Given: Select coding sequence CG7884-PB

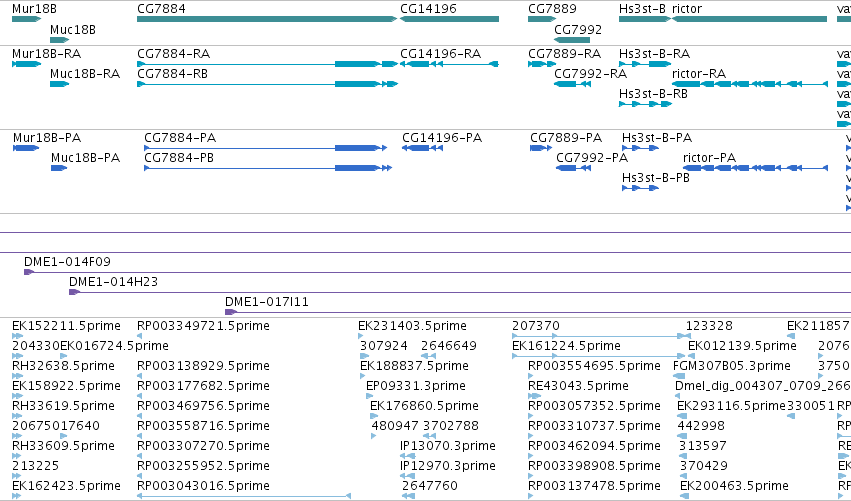Looking at the screenshot, I should tap(179, 158).
